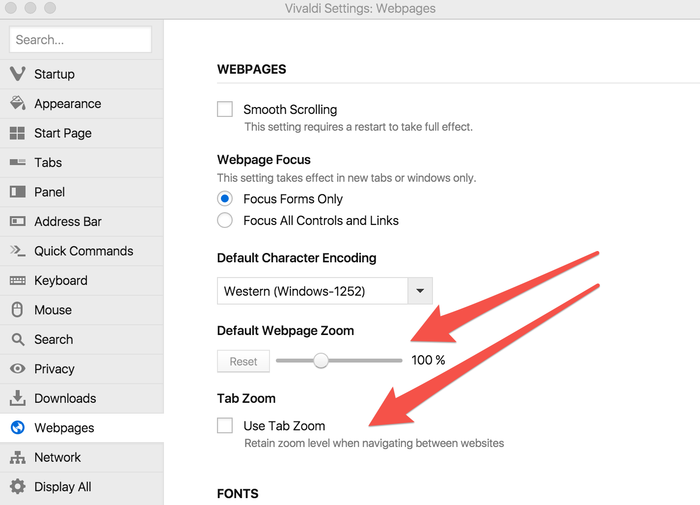Open Appearance settings via paint bucket icon
This screenshot has width=700, height=505.
pos(17,104)
